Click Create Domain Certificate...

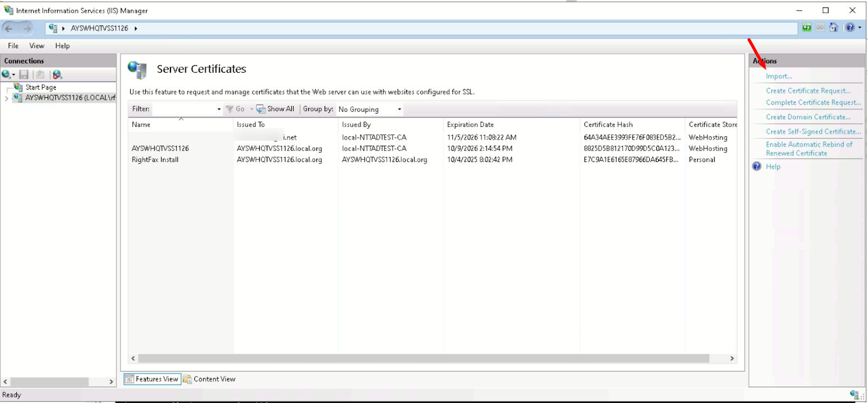pos(808,117)
